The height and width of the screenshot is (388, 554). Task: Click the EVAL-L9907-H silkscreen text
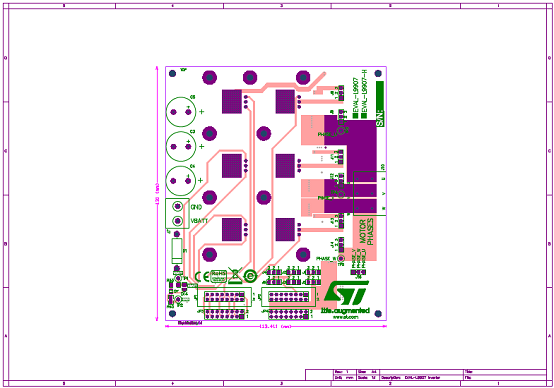365,94
